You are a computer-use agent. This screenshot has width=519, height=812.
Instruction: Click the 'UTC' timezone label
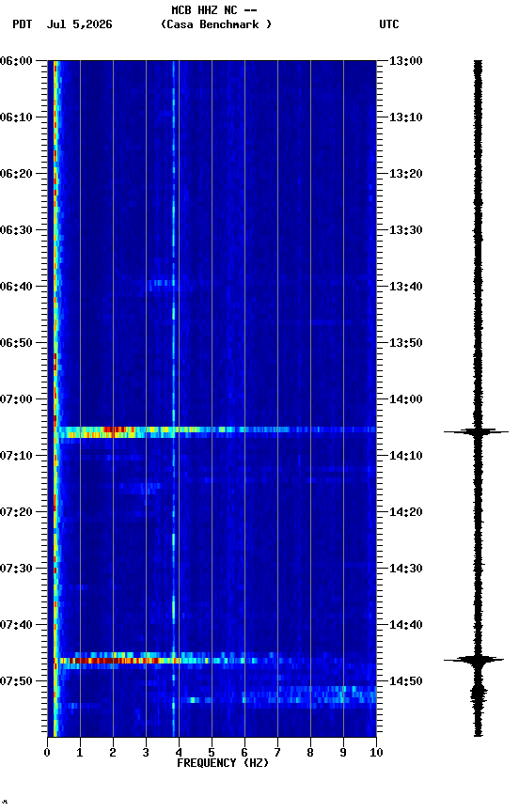point(389,24)
